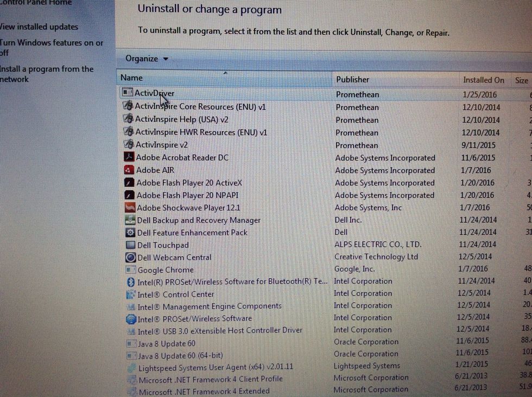This screenshot has height=397, width=532.
Task: Select the Adobe Shockwave Player 12.1 icon
Action: point(129,207)
